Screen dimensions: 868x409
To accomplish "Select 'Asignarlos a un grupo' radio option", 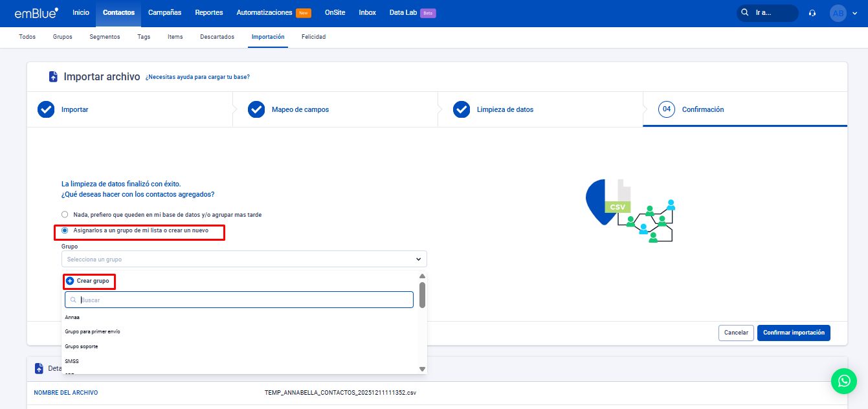I will (65, 230).
